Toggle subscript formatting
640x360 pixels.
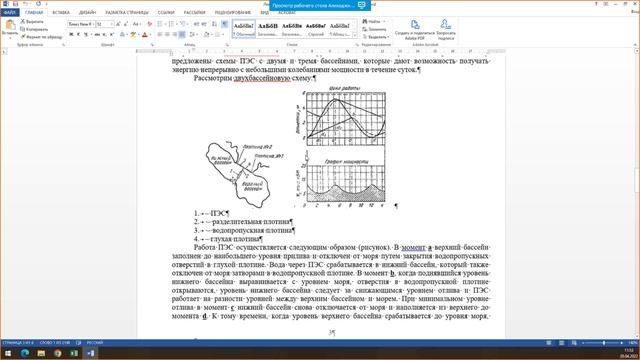(104, 35)
